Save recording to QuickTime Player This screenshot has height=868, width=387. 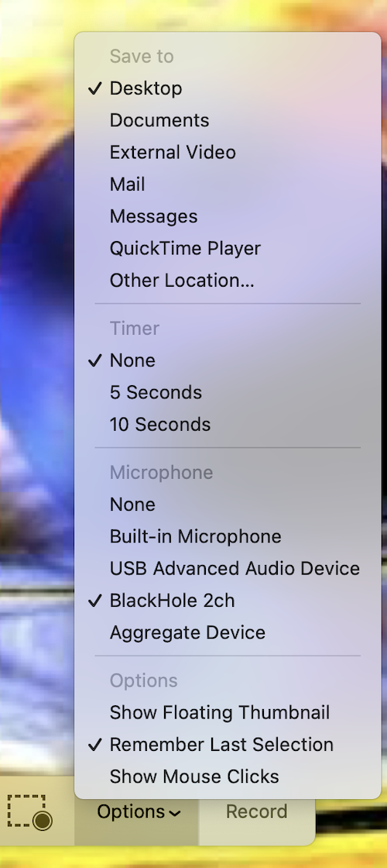tap(228, 249)
